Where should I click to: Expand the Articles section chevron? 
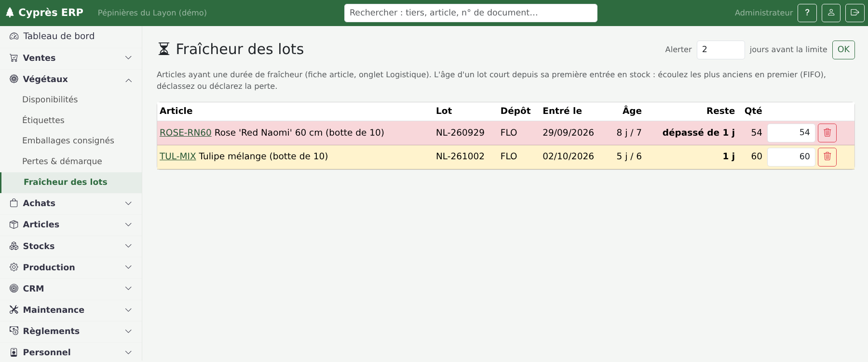pyautogui.click(x=128, y=224)
